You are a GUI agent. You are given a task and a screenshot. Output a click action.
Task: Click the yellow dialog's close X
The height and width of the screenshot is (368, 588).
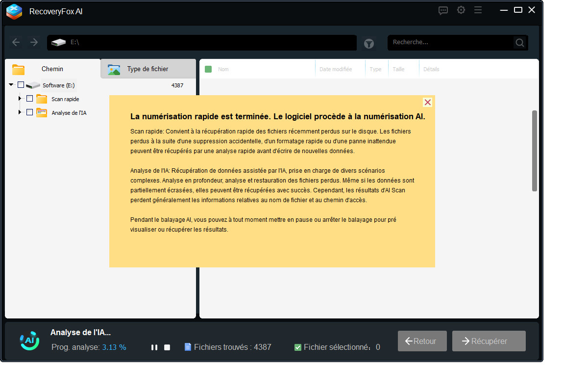[427, 102]
